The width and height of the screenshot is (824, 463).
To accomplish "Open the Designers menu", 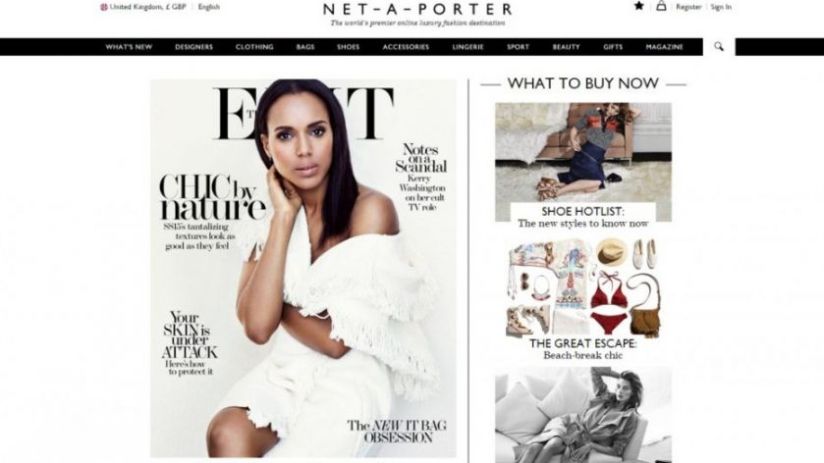I will point(194,47).
